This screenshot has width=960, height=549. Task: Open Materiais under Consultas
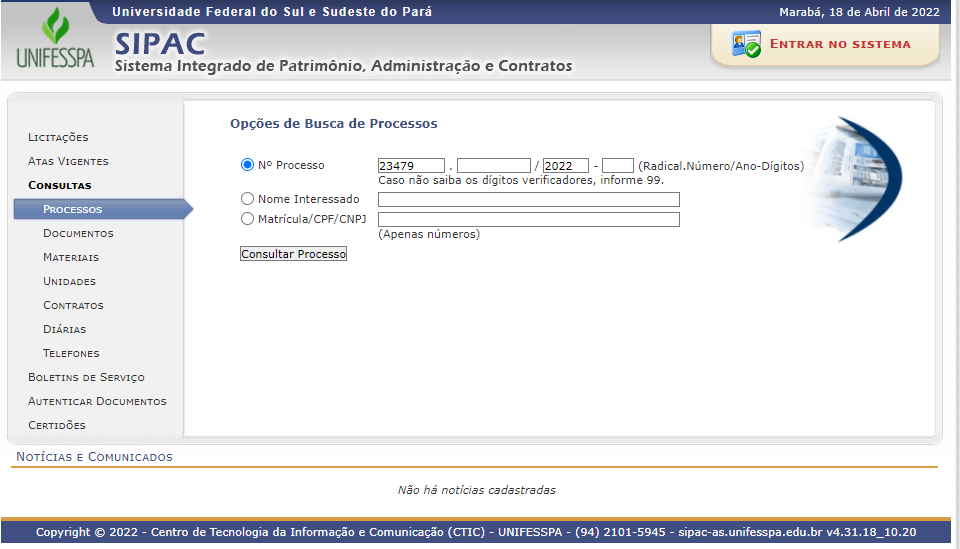tap(71, 257)
